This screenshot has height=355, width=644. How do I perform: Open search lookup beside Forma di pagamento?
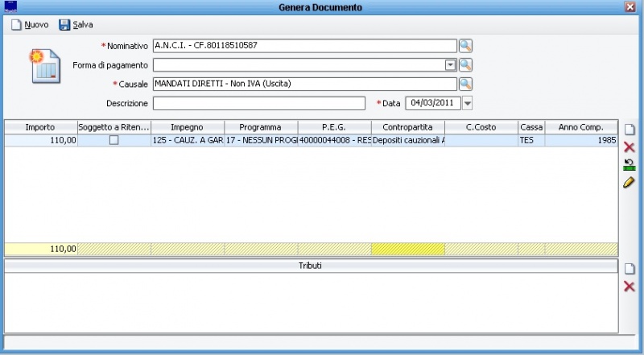(x=465, y=65)
